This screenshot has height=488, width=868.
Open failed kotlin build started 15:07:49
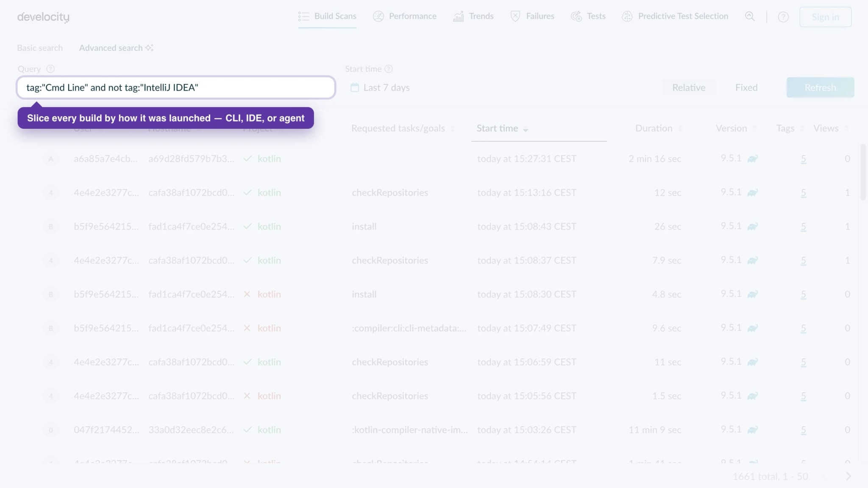269,328
